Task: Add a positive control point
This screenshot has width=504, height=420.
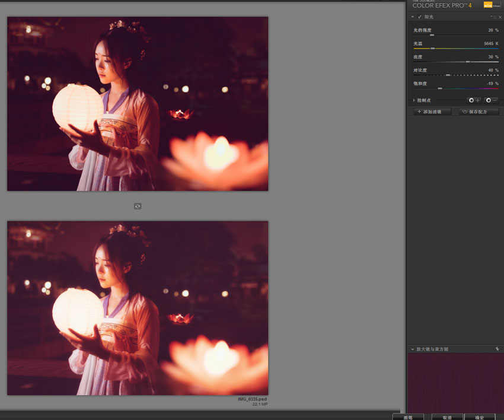Action: click(x=474, y=100)
